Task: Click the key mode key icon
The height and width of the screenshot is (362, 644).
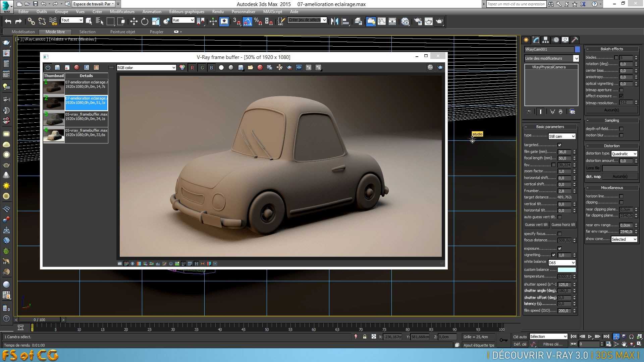Action: (503, 340)
